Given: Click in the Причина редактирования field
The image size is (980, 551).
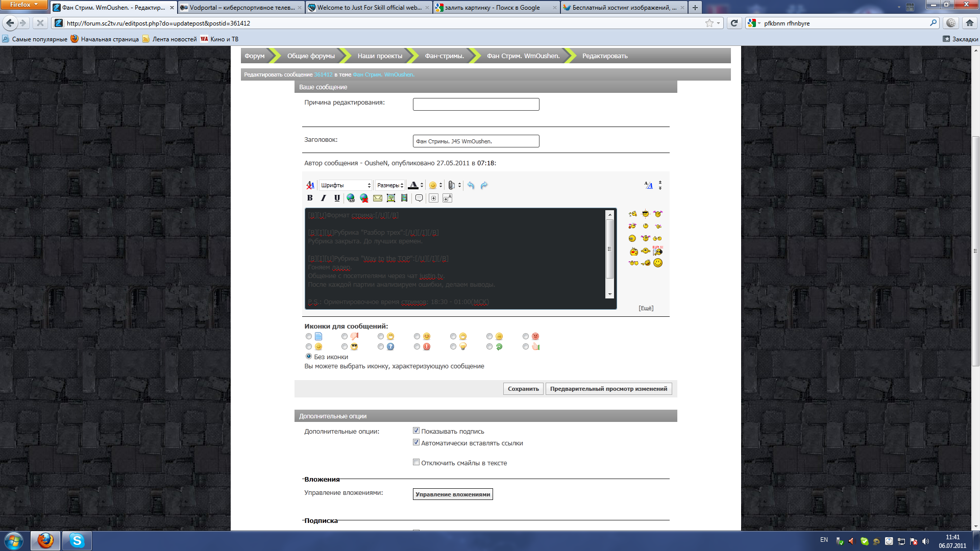Looking at the screenshot, I should (x=476, y=104).
